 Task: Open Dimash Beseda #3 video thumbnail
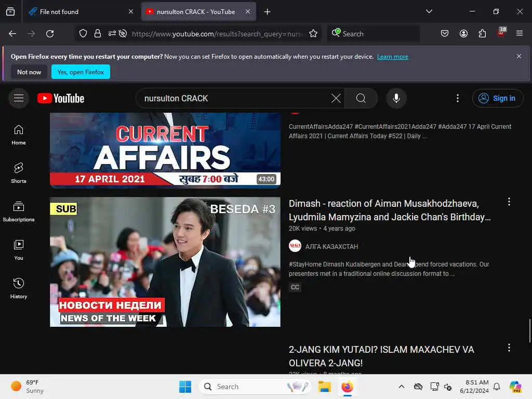pyautogui.click(x=165, y=262)
